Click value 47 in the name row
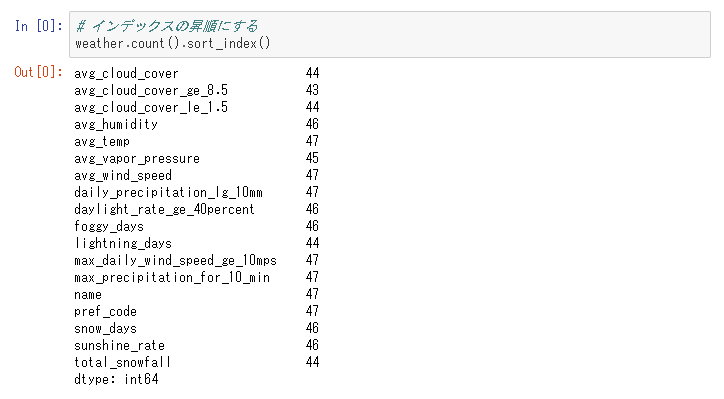 tap(312, 294)
